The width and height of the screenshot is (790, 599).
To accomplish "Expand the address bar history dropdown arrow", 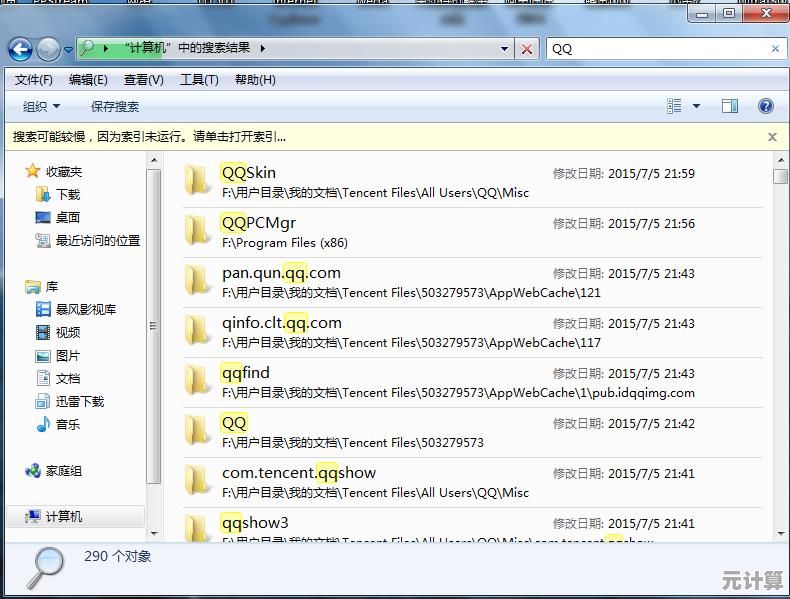I will click(x=504, y=49).
